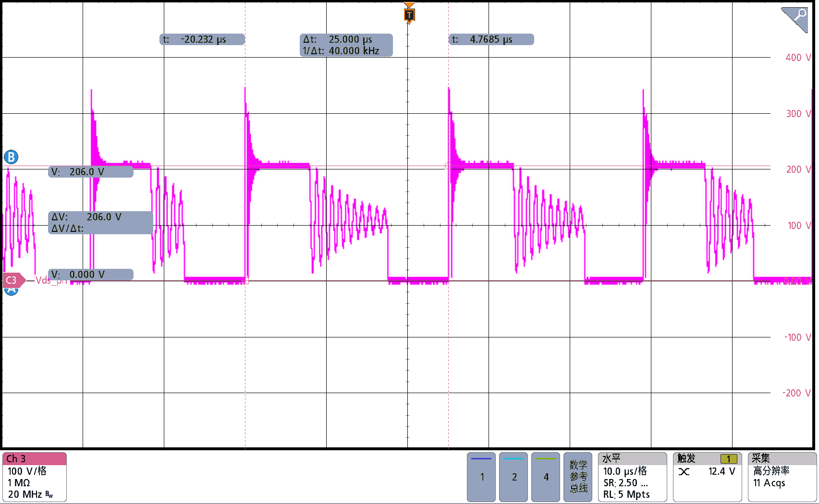This screenshot has height=504, width=819.
Task: Click the 10.0 µs/格 time scale
Action: click(x=625, y=471)
